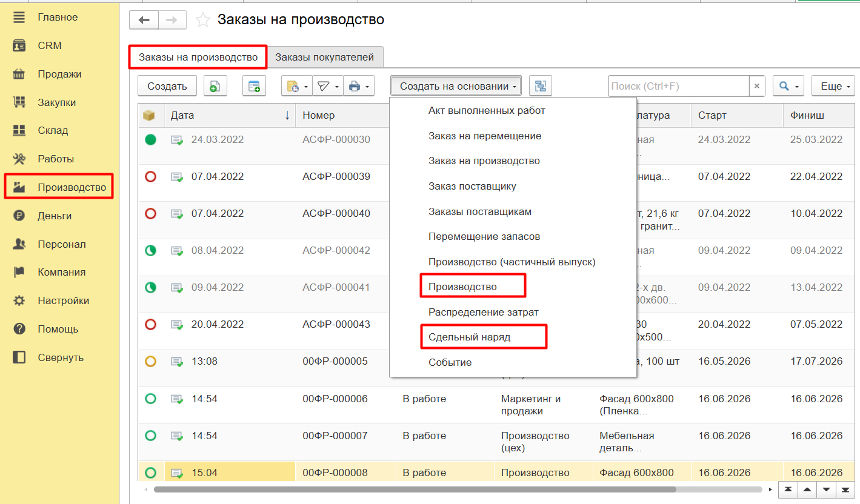Screen dimensions: 860x504
Task: Add page to favorites with star
Action: [203, 20]
